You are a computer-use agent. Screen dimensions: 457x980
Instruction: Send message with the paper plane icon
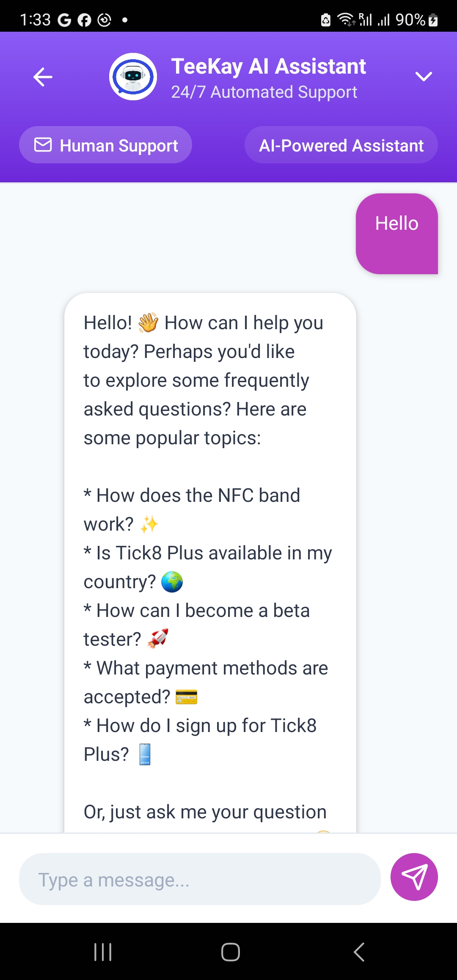[414, 877]
